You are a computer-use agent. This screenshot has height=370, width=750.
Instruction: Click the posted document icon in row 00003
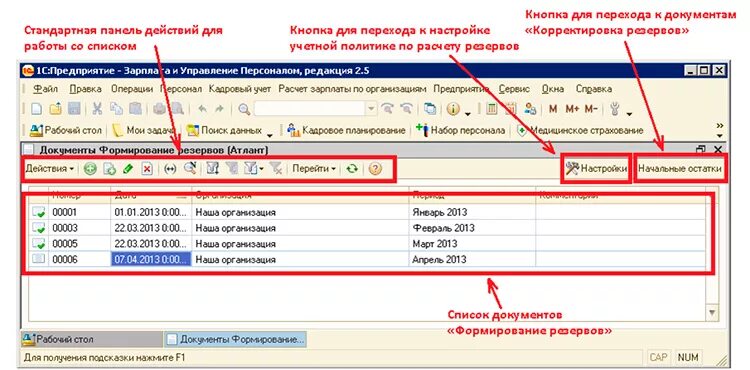[38, 228]
